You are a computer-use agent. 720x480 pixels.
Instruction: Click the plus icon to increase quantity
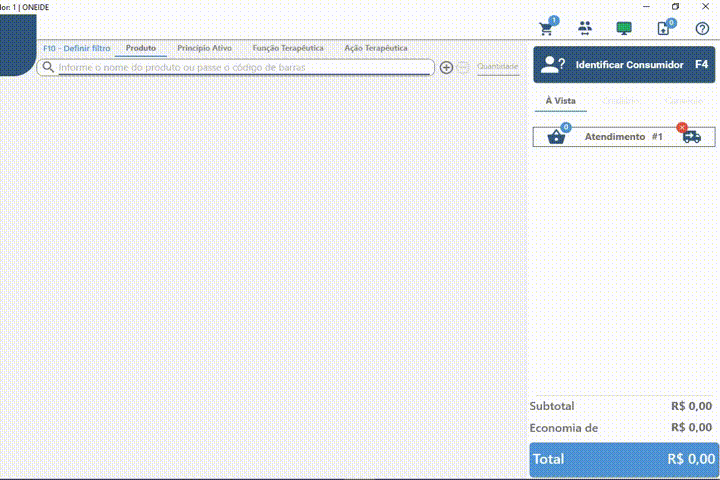(447, 68)
